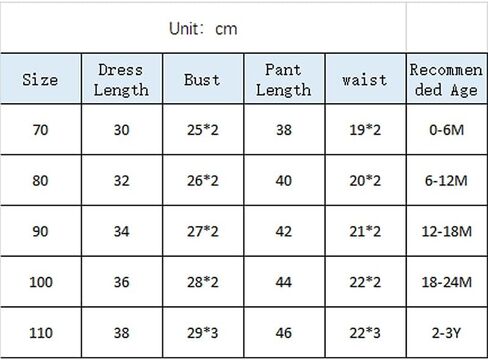
Task: Click the waist column header
Action: tap(365, 79)
